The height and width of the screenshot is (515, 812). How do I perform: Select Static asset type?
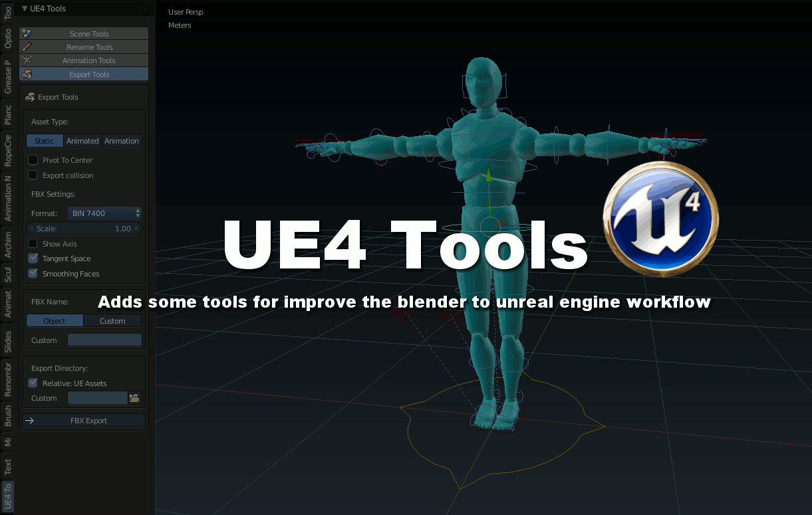(45, 141)
